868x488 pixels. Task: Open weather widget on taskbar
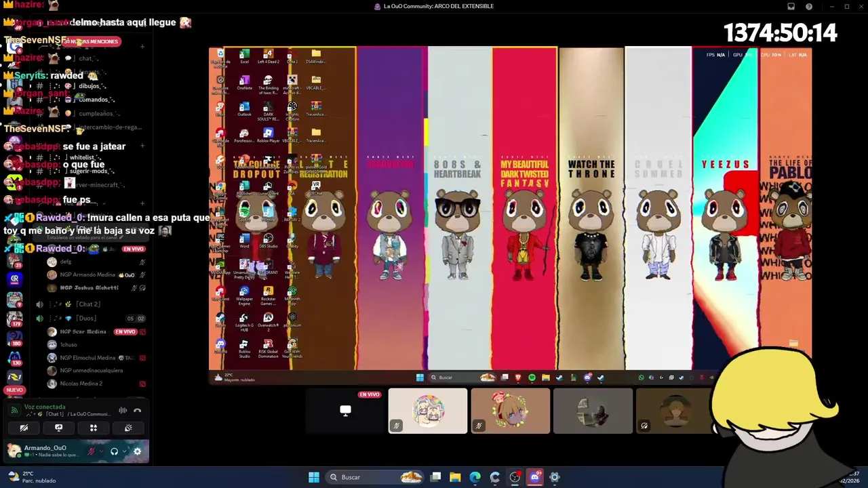[33, 477]
